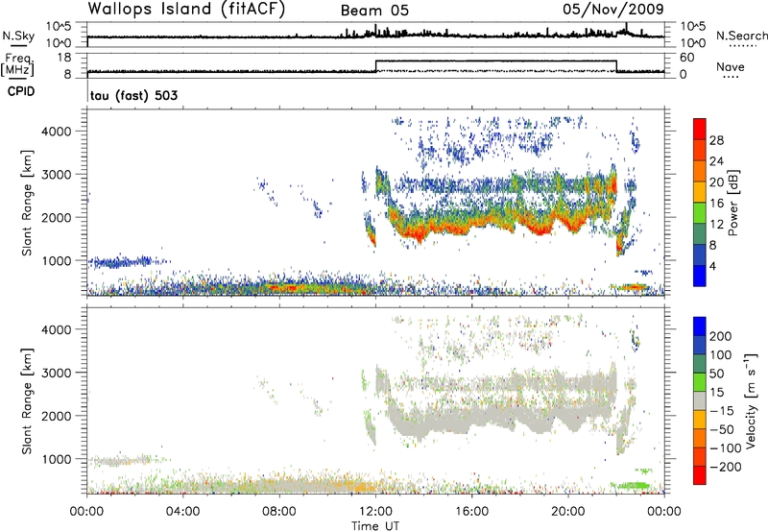Click the '1000' tick on the velocity panel
Viewport: 768px width, 532px height.
pyautogui.click(x=56, y=459)
